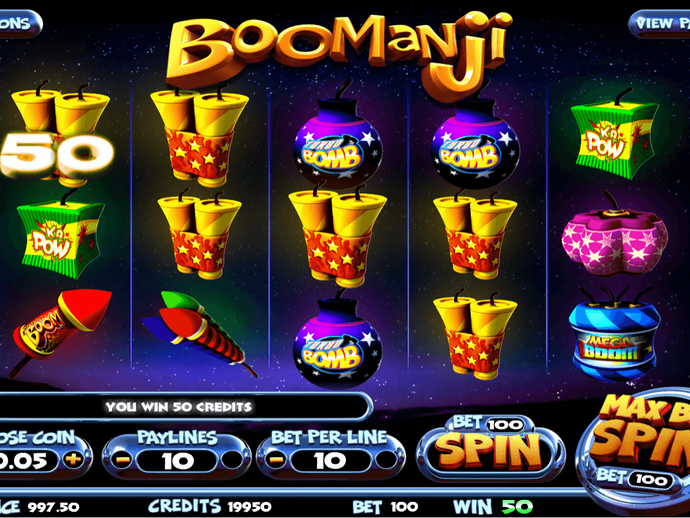This screenshot has width=690, height=518.
Task: Click the top Turbo Bomb on fourth reel
Action: (x=475, y=139)
